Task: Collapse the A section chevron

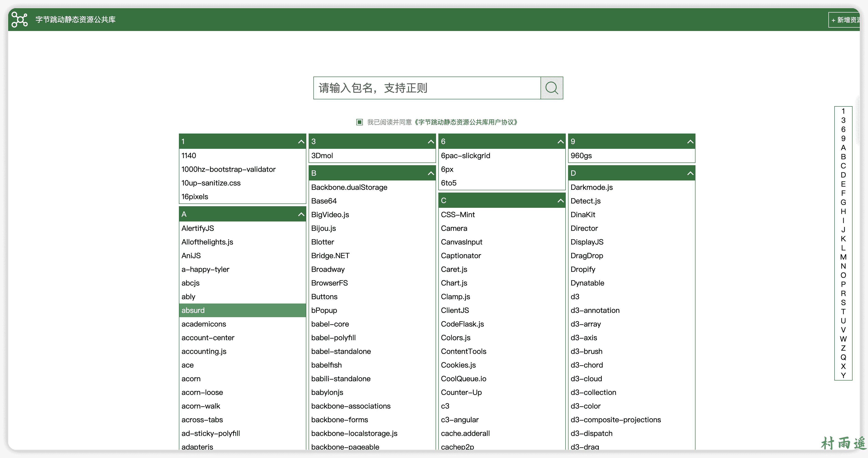Action: (x=301, y=214)
